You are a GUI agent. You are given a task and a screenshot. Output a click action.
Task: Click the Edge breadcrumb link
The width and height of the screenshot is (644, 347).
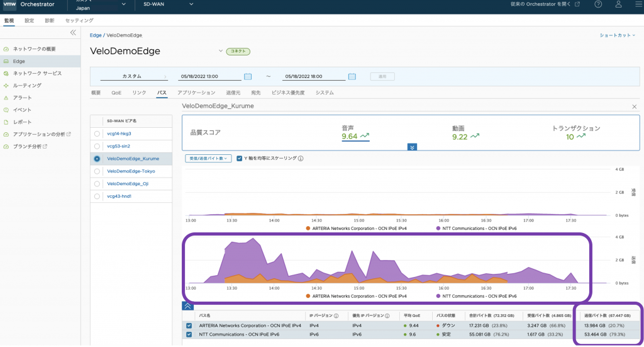(96, 35)
